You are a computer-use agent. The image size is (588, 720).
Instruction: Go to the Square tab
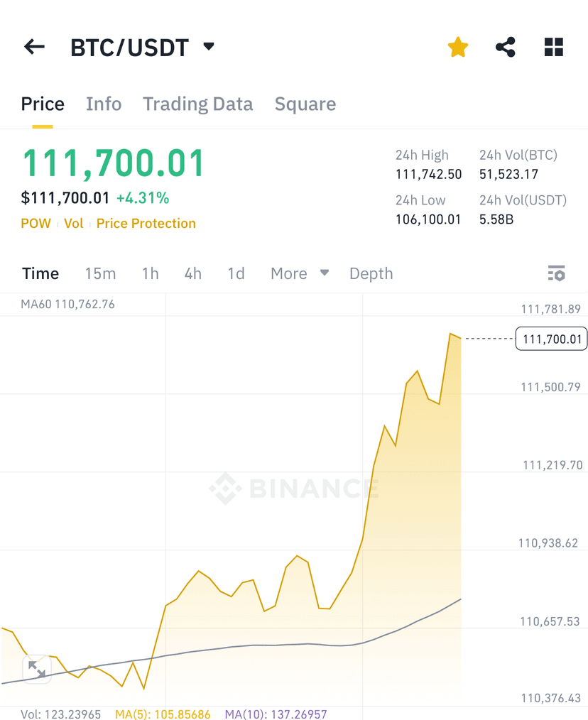pyautogui.click(x=305, y=104)
